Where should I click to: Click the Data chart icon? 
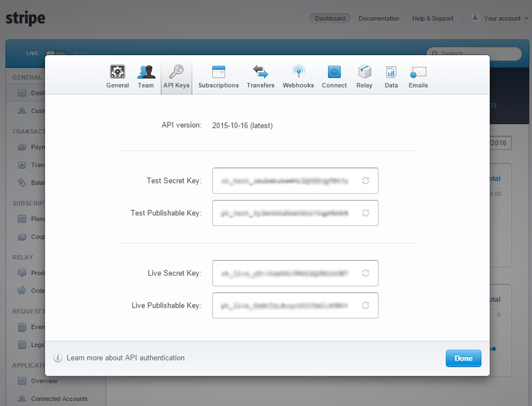pyautogui.click(x=391, y=72)
